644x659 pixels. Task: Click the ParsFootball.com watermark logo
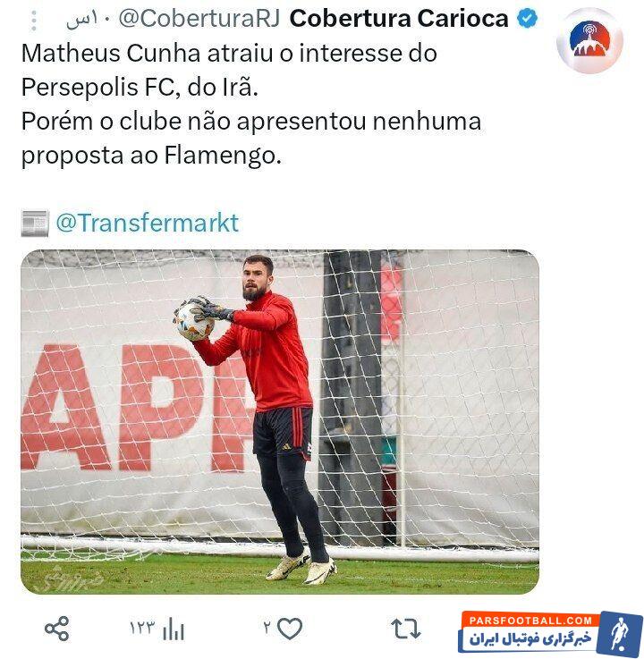pyautogui.click(x=551, y=634)
